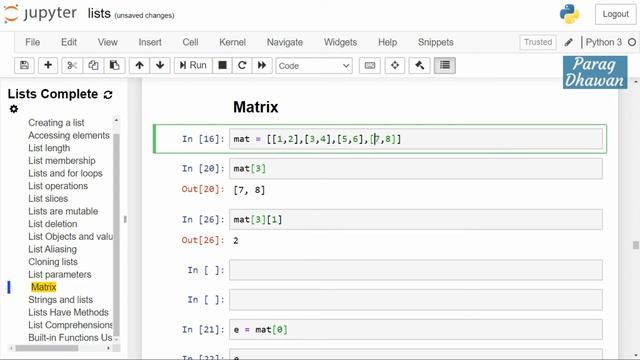This screenshot has height=360, width=640.
Task: Toggle the table of contents icon
Action: (x=445, y=65)
